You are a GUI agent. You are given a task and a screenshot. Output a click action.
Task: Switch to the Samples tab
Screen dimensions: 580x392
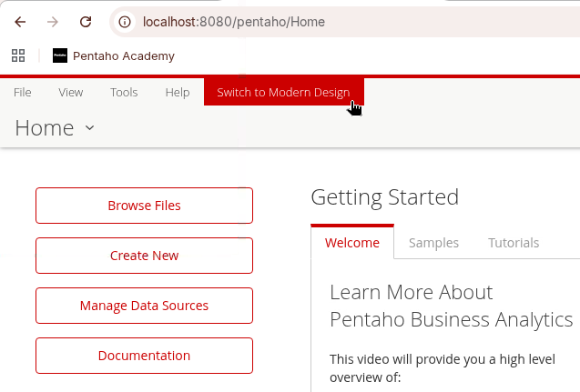[x=433, y=243]
